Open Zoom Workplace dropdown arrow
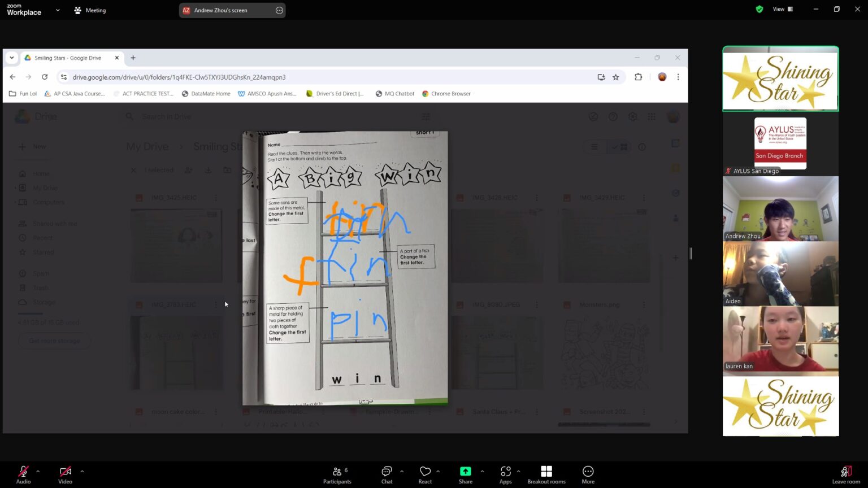Screen dimensions: 868x488 coord(58,10)
